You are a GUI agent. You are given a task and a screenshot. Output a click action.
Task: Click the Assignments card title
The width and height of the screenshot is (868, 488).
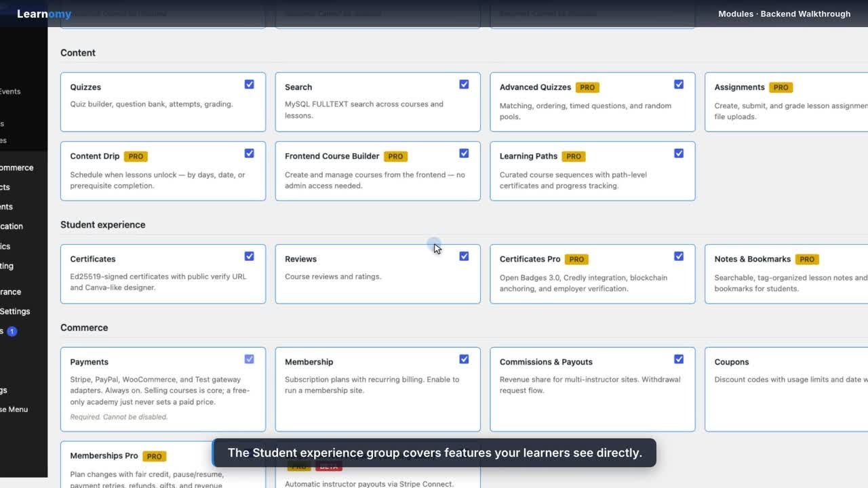tap(739, 87)
